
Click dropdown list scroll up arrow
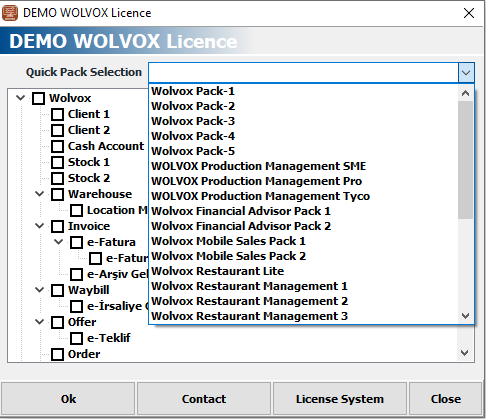coord(465,93)
